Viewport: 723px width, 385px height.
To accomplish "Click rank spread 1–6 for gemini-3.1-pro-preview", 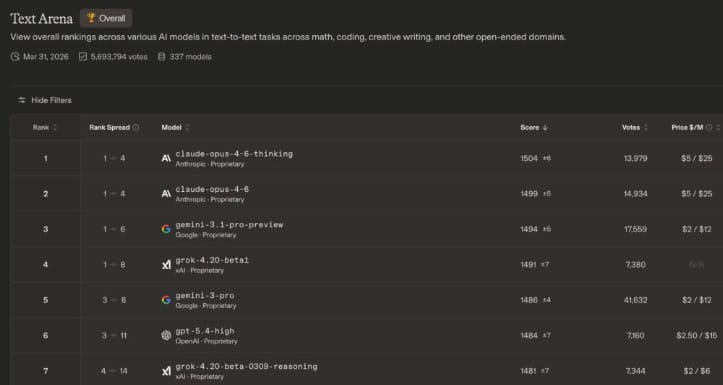I will [x=114, y=229].
